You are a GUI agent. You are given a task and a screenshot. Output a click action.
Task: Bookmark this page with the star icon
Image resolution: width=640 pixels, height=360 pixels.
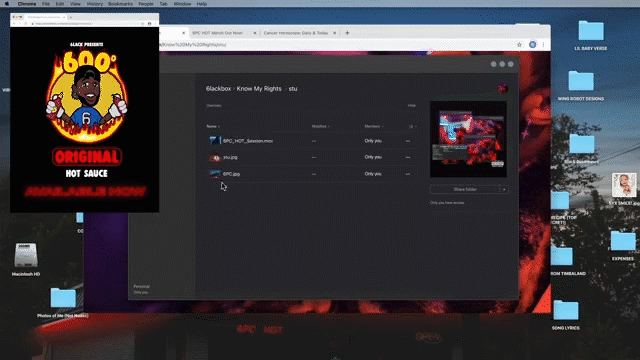[519, 44]
